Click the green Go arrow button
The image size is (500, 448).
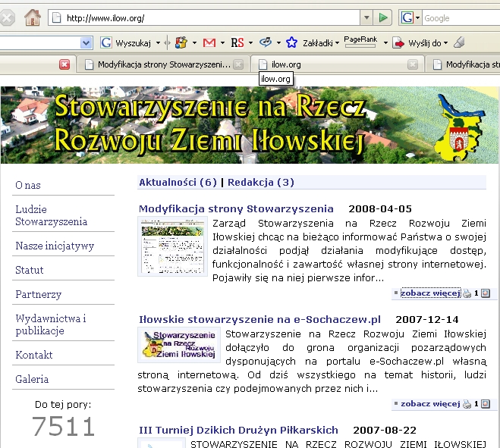pyautogui.click(x=382, y=17)
